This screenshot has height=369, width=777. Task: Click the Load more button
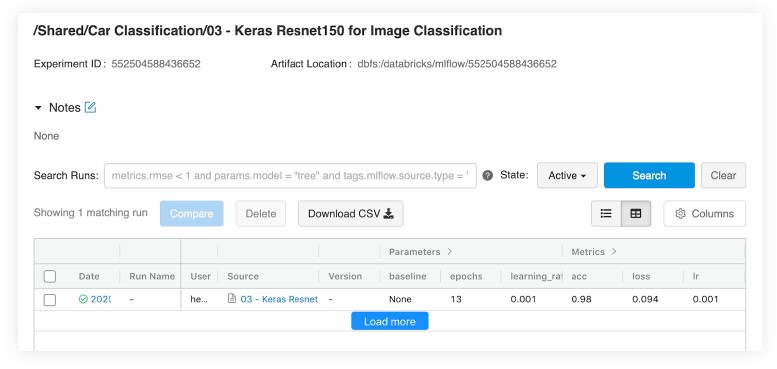389,321
